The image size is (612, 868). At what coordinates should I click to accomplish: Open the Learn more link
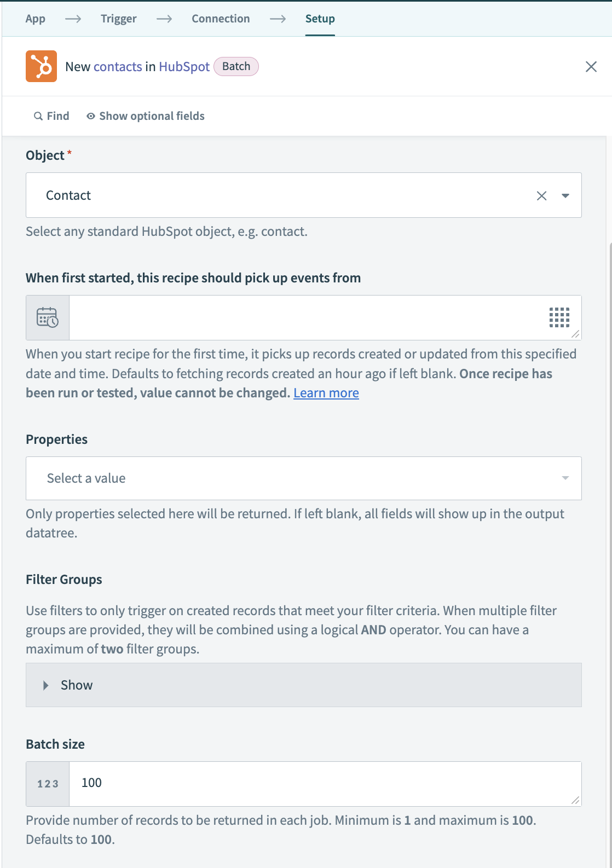[x=326, y=392]
